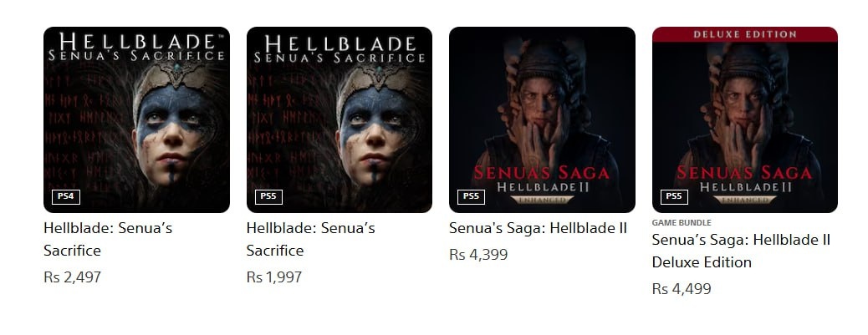Open the Senua's Saga: Hellblade II title link
The width and height of the screenshot is (868, 335).
click(538, 228)
